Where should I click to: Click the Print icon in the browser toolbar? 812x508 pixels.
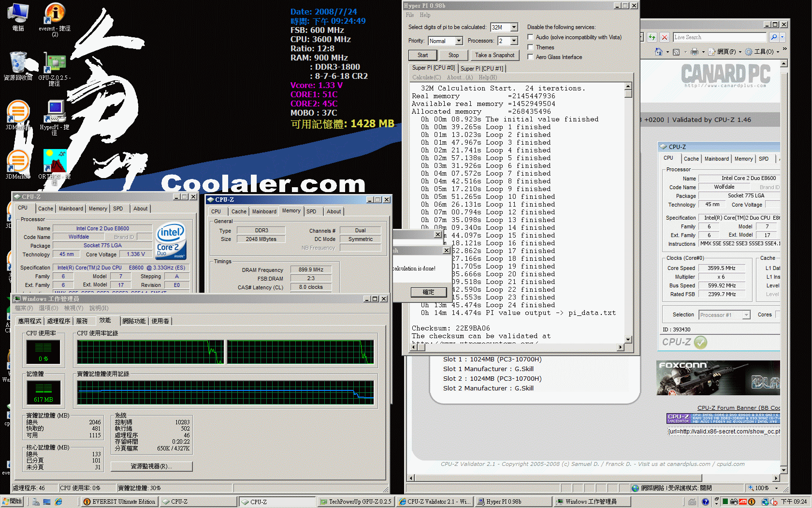point(695,51)
